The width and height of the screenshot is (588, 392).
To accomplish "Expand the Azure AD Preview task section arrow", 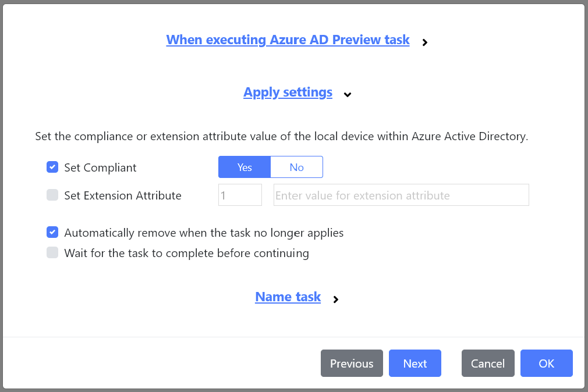I will point(425,42).
